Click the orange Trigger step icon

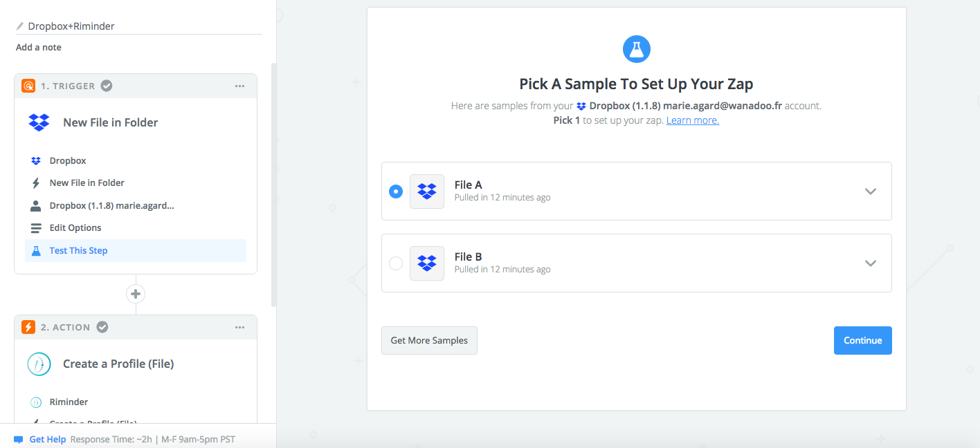click(x=28, y=86)
